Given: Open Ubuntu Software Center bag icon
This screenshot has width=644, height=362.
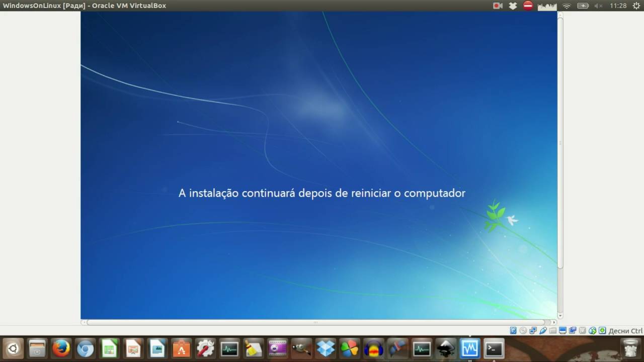Looking at the screenshot, I should pos(181,348).
